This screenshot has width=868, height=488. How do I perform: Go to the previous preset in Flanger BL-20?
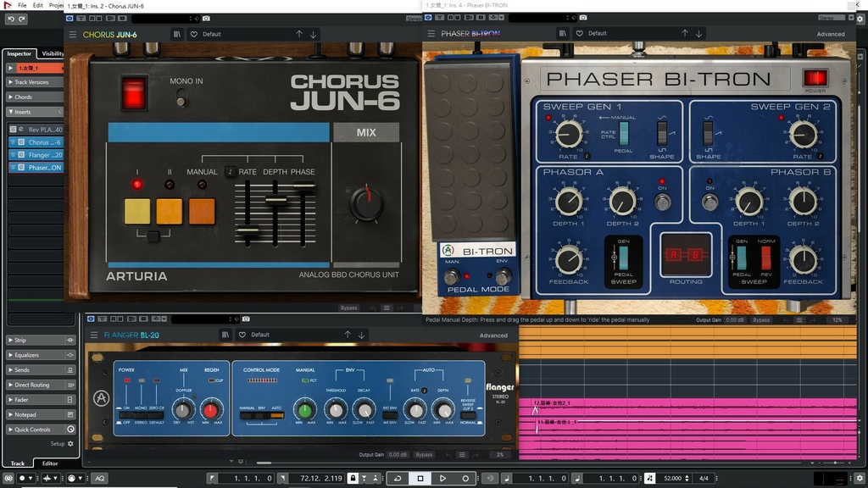pyautogui.click(x=348, y=335)
